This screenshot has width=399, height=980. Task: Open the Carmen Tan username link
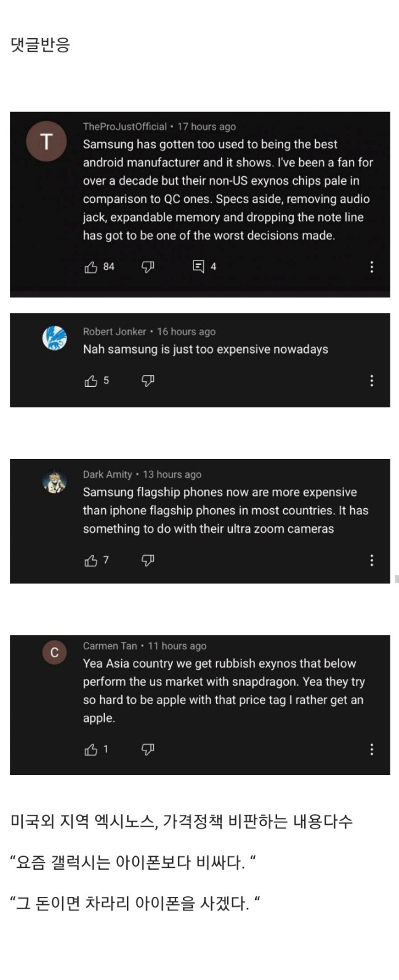(x=110, y=646)
